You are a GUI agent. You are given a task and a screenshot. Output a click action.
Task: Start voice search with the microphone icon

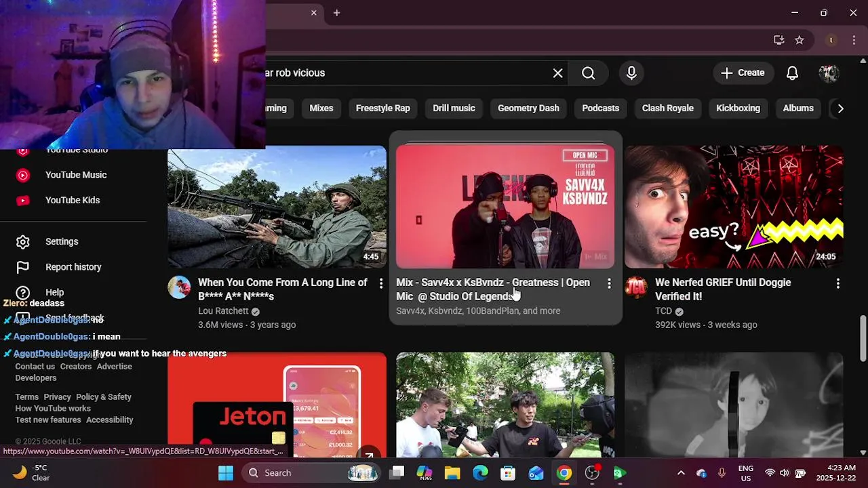(x=631, y=73)
